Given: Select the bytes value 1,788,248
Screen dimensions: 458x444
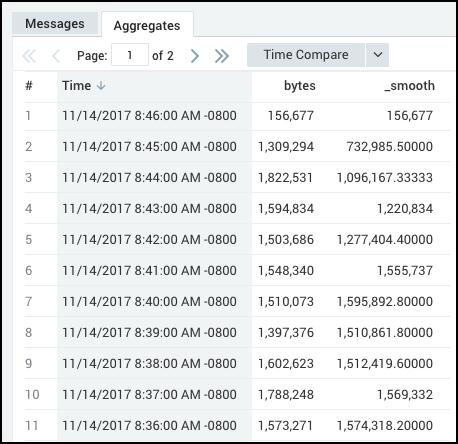Looking at the screenshot, I should (x=286, y=395).
